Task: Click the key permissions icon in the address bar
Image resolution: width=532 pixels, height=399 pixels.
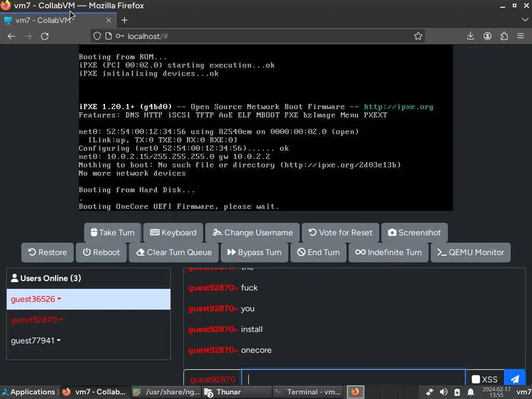Action: [x=120, y=36]
